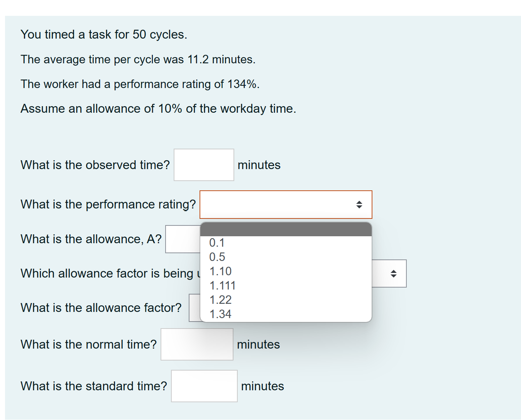Click the normal time input box

(x=197, y=344)
